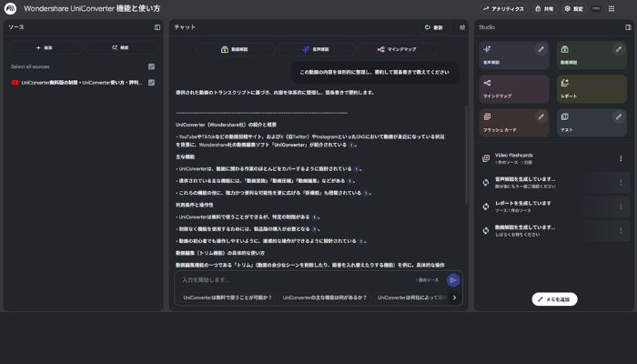Open the レポート Studio card
The image size is (637, 364).
tap(591, 89)
